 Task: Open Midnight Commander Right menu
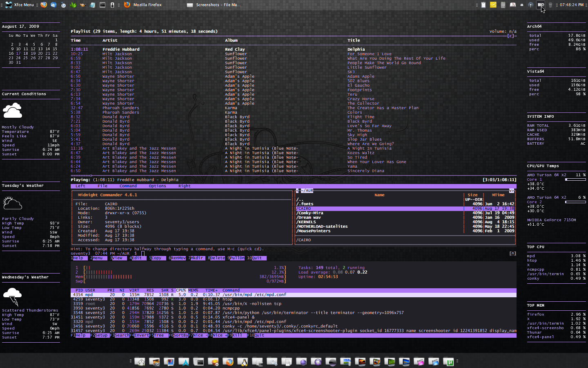184,186
